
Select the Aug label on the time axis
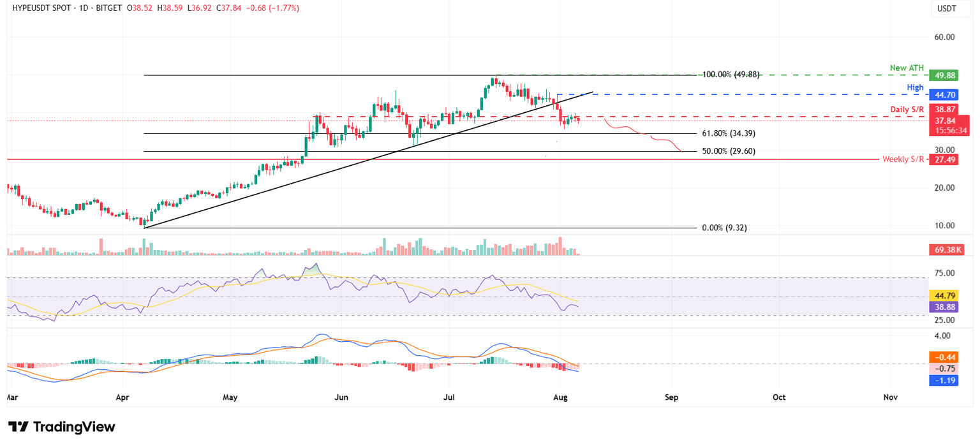click(560, 397)
